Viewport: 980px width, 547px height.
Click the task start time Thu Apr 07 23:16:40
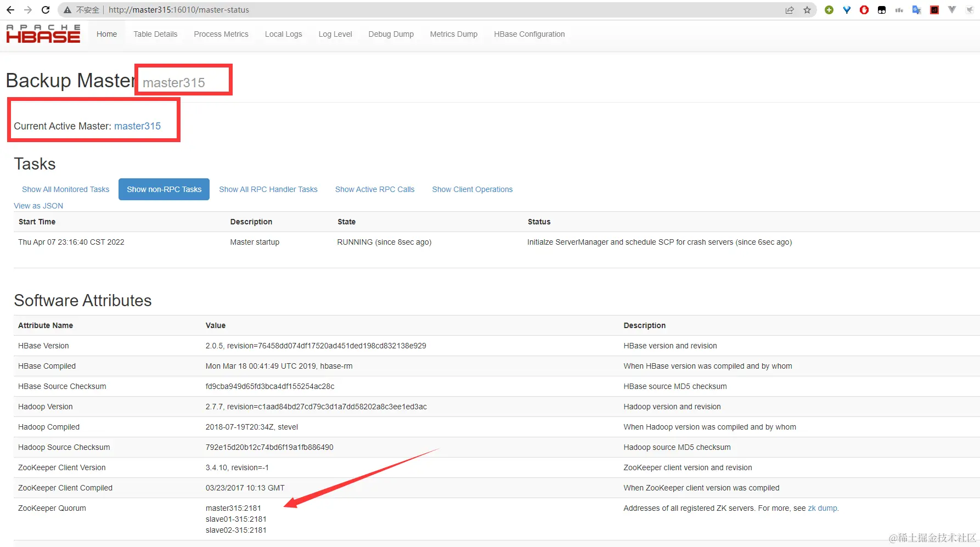[x=71, y=242]
